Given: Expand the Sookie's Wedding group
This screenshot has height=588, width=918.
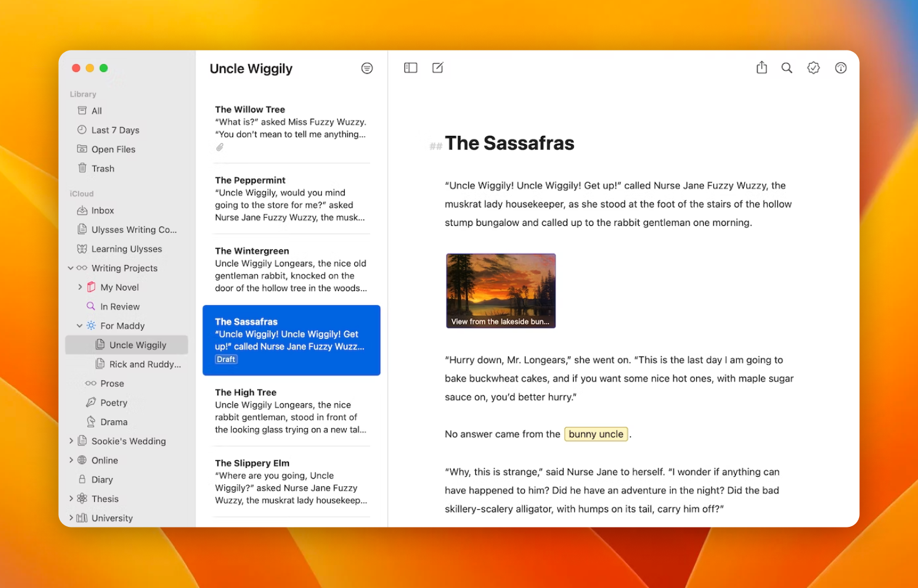Looking at the screenshot, I should click(71, 440).
